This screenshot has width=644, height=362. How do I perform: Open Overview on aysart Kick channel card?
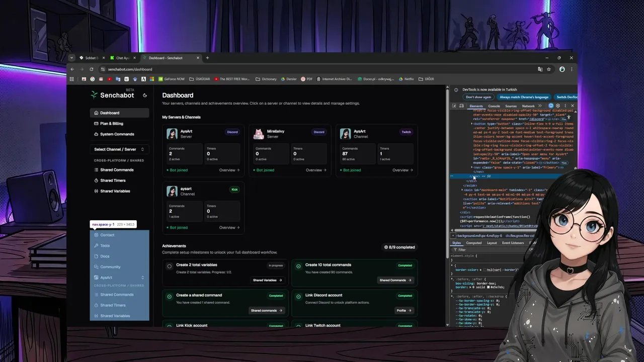click(x=229, y=227)
